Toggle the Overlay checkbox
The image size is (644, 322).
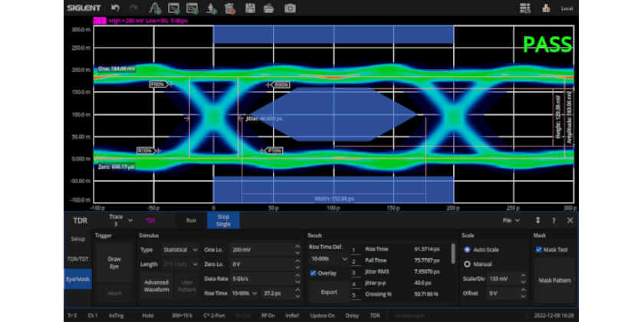[313, 273]
